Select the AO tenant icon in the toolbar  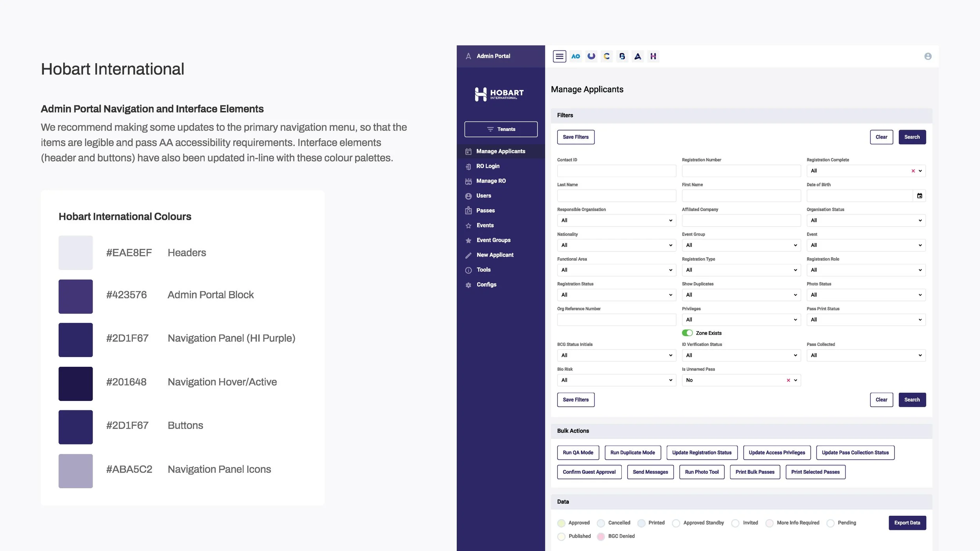(x=575, y=56)
